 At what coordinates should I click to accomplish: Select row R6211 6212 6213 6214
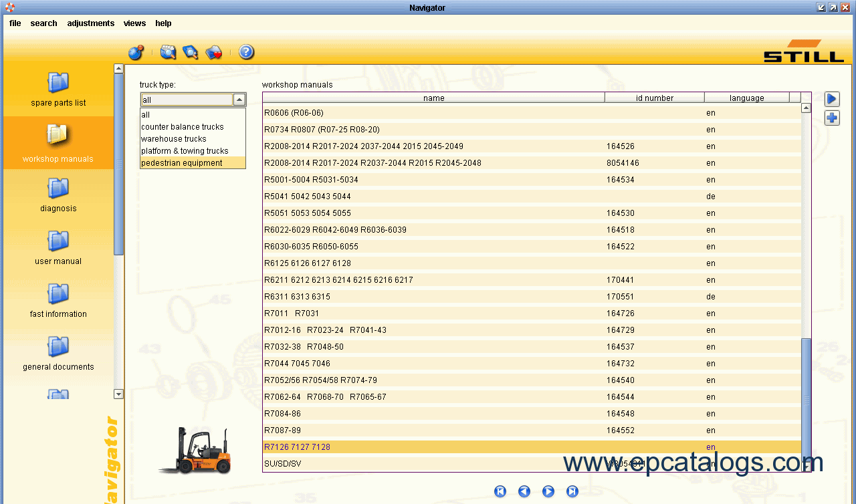(532, 280)
